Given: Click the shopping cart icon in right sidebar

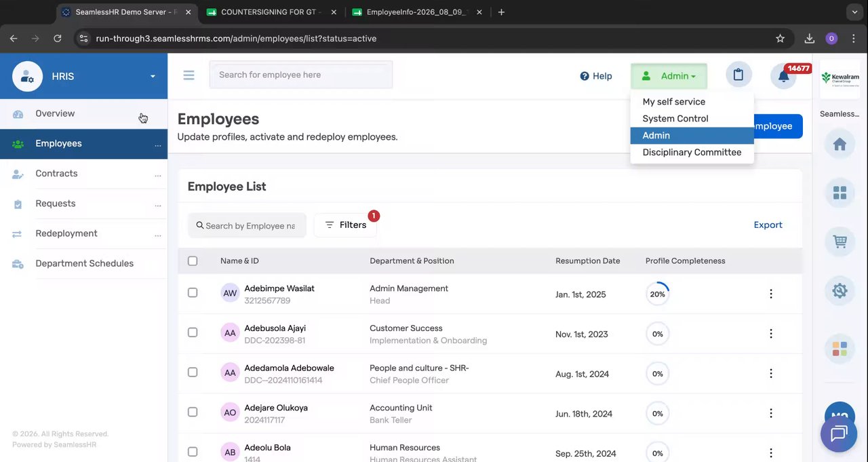Looking at the screenshot, I should click(x=840, y=242).
